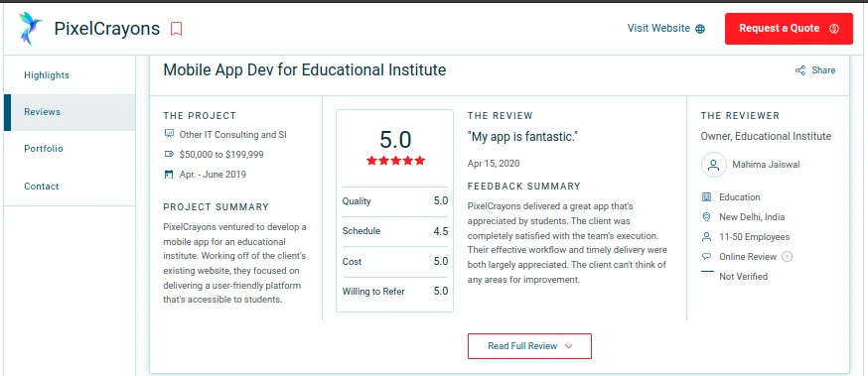
Task: Click the PixelCrayons hummingbird logo
Action: [30, 28]
